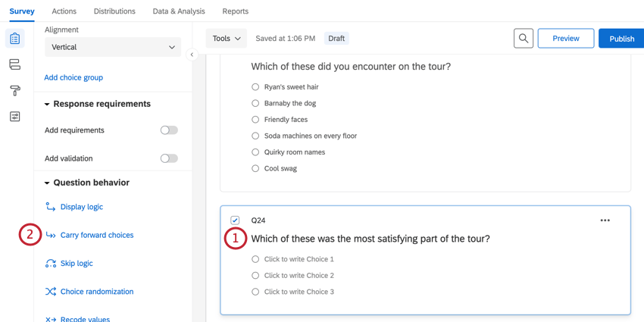The height and width of the screenshot is (322, 644).
Task: Click the Choice randomization shuffle icon
Action: 51,292
